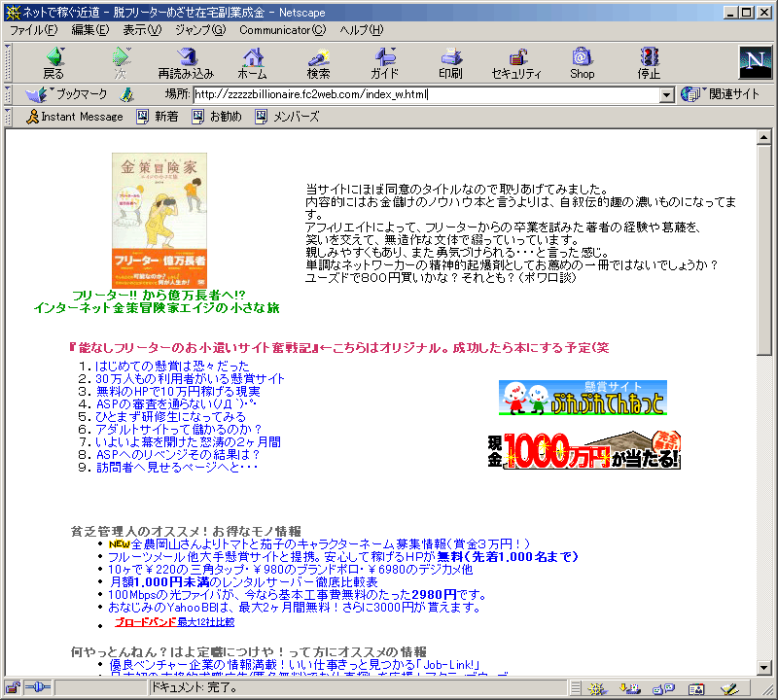Open the Inbox from the component bar
Screen dimensions: 778x700
(629, 688)
